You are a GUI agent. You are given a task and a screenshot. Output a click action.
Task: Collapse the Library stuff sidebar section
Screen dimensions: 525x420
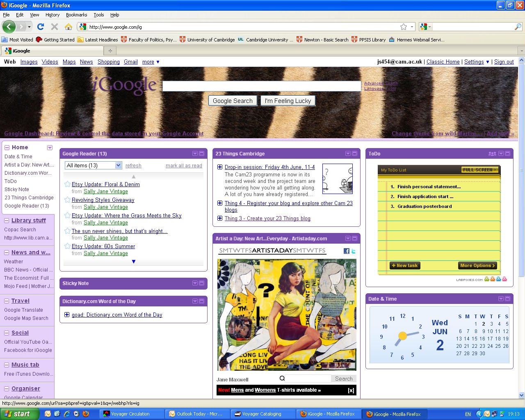[x=7, y=221]
